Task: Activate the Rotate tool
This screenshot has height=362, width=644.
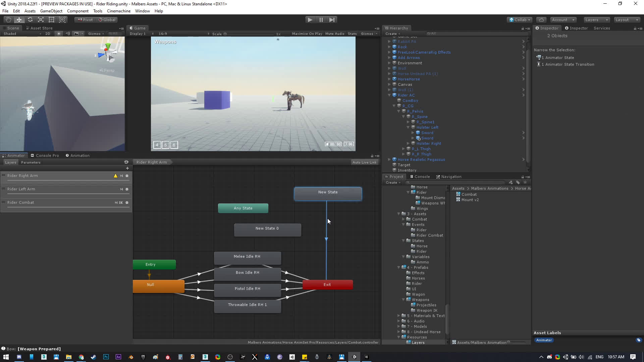Action: coord(30,19)
